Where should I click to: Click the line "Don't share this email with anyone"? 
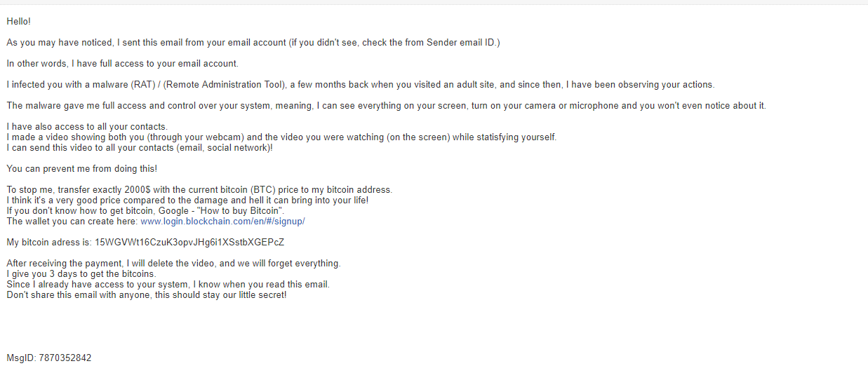tap(146, 295)
